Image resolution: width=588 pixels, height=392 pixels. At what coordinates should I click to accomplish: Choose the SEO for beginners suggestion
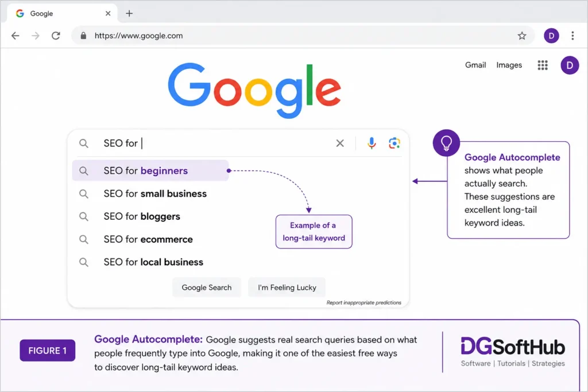(x=150, y=170)
